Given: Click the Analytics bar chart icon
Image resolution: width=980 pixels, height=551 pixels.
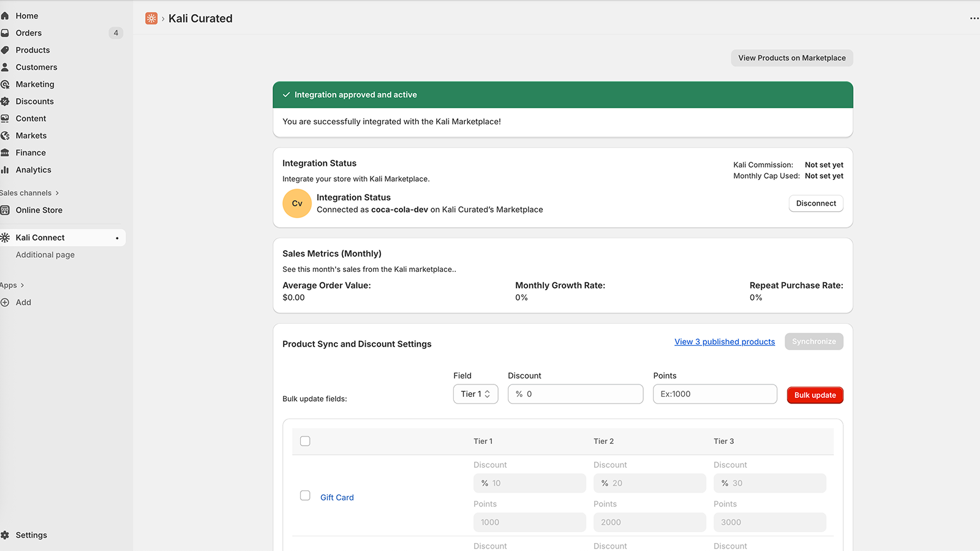Looking at the screenshot, I should click(x=5, y=170).
